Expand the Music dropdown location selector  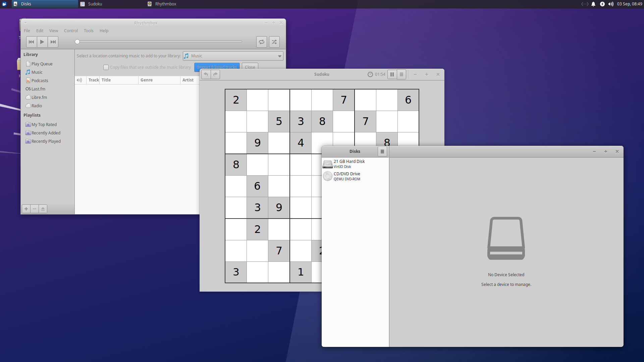279,56
